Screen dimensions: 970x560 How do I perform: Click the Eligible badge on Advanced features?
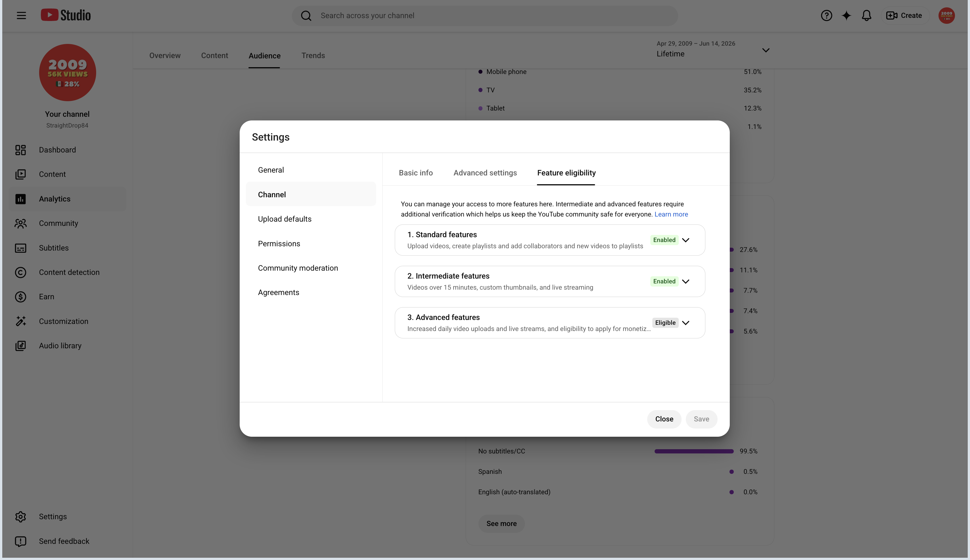[665, 323]
